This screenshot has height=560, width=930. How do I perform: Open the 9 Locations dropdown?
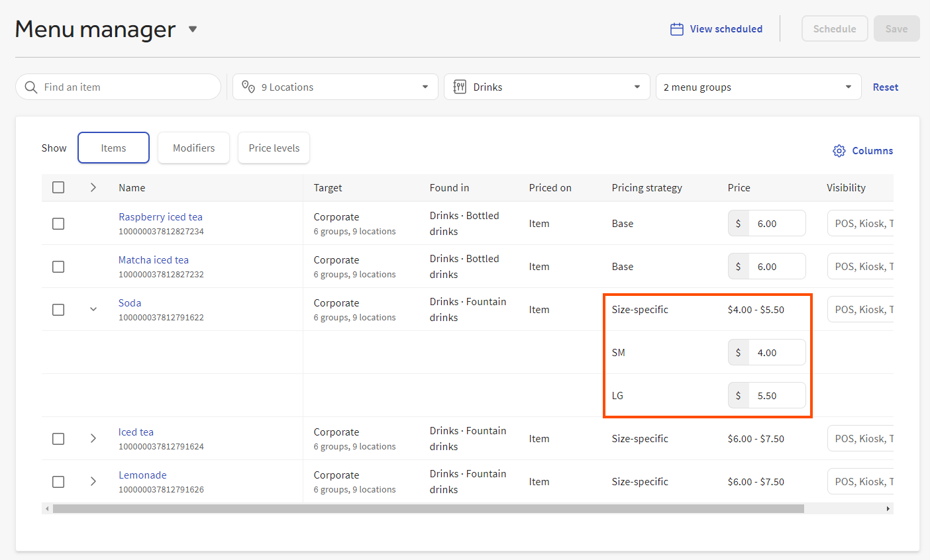click(335, 87)
